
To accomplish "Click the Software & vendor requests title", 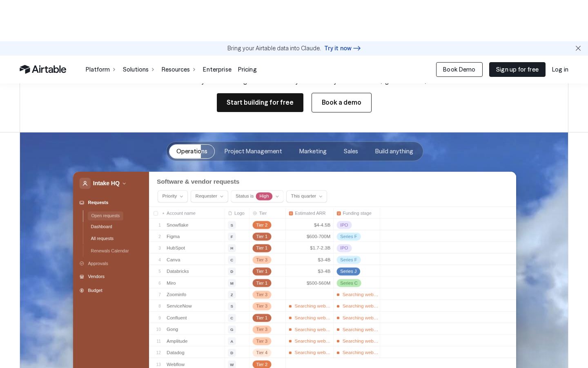I will (198, 182).
